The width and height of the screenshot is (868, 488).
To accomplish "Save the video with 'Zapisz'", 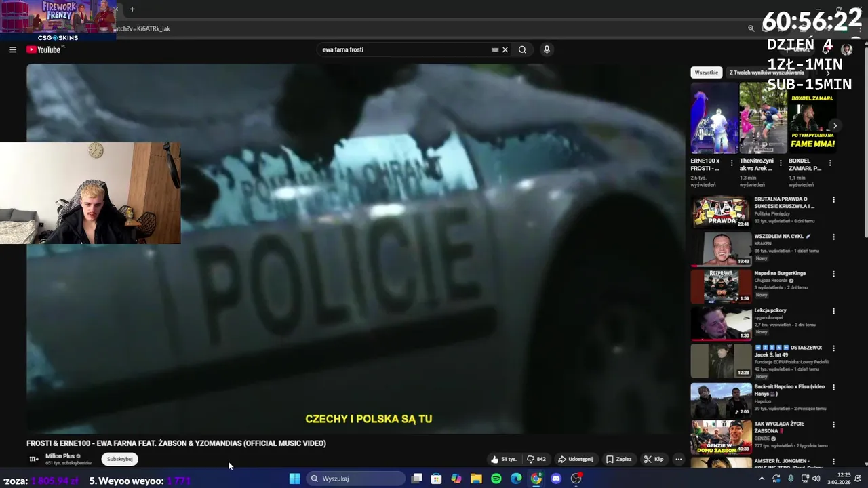I will click(x=618, y=459).
